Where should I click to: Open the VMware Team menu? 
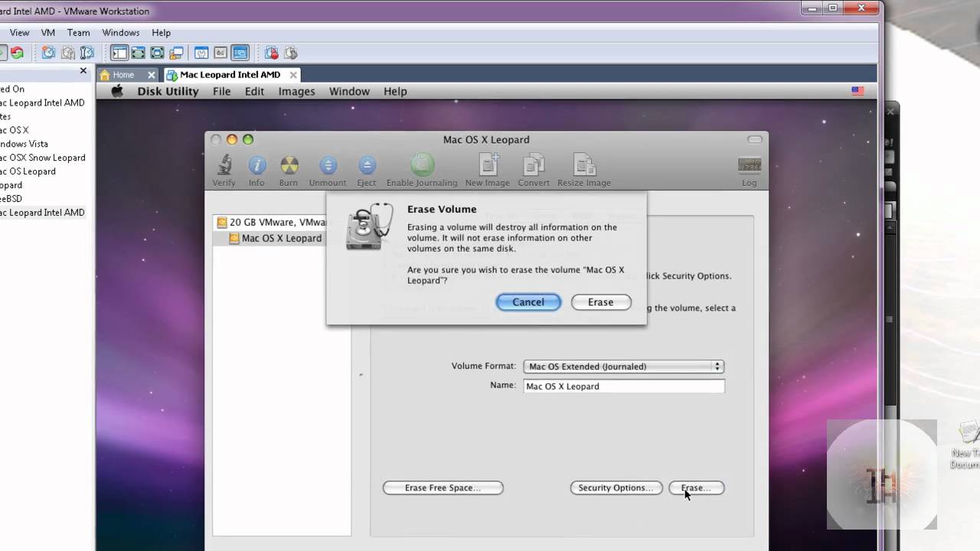(x=78, y=33)
